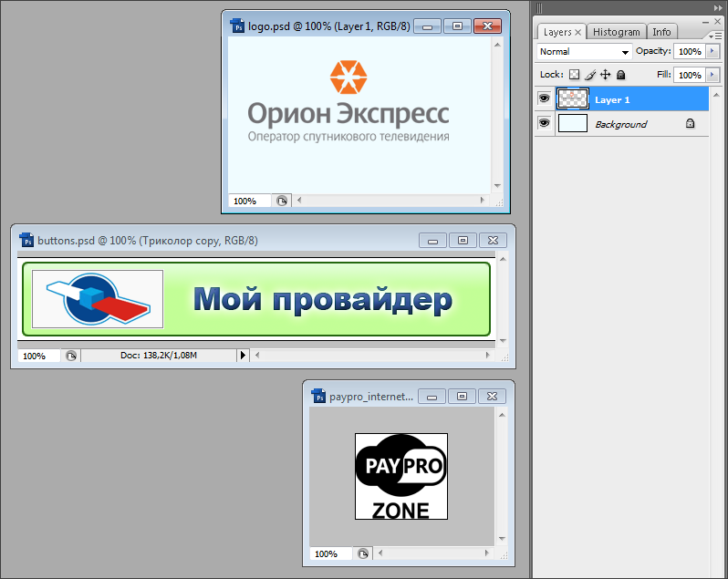Close the Layers tab with its x

point(577,32)
